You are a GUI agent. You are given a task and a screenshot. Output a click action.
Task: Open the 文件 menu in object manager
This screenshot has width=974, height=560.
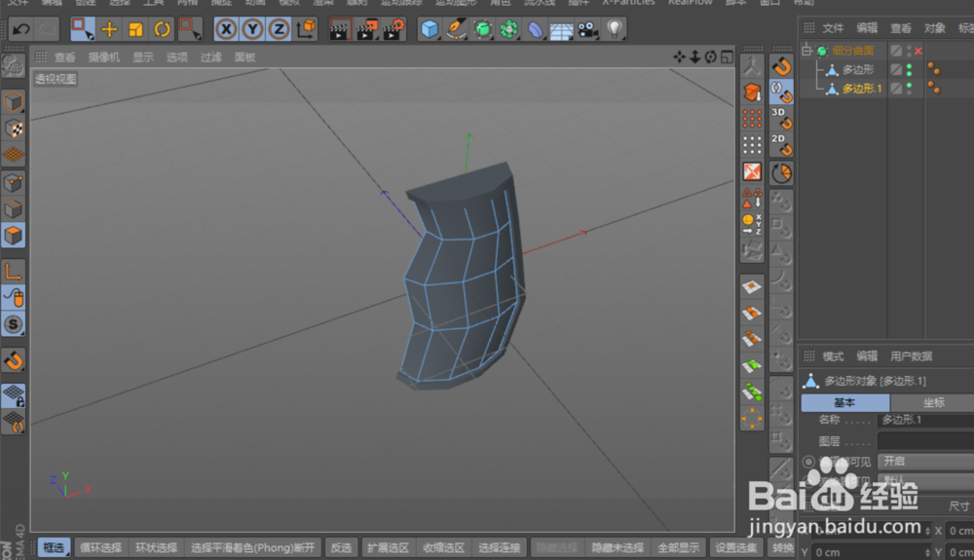pyautogui.click(x=833, y=28)
